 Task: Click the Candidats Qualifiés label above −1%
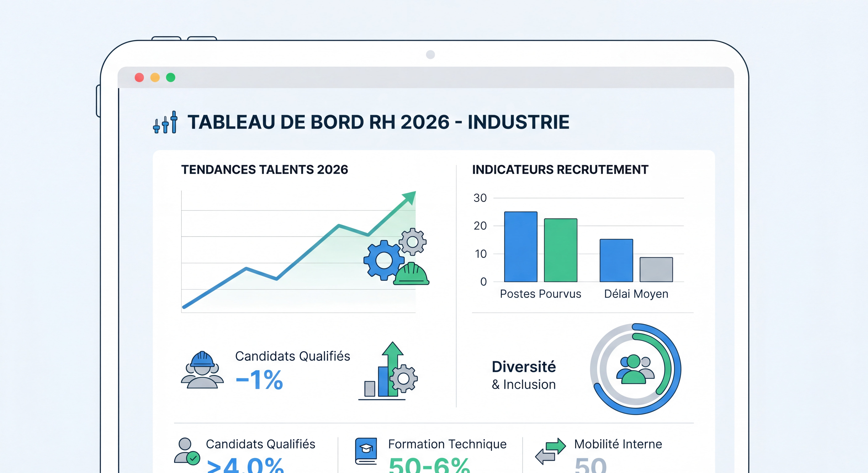(293, 356)
